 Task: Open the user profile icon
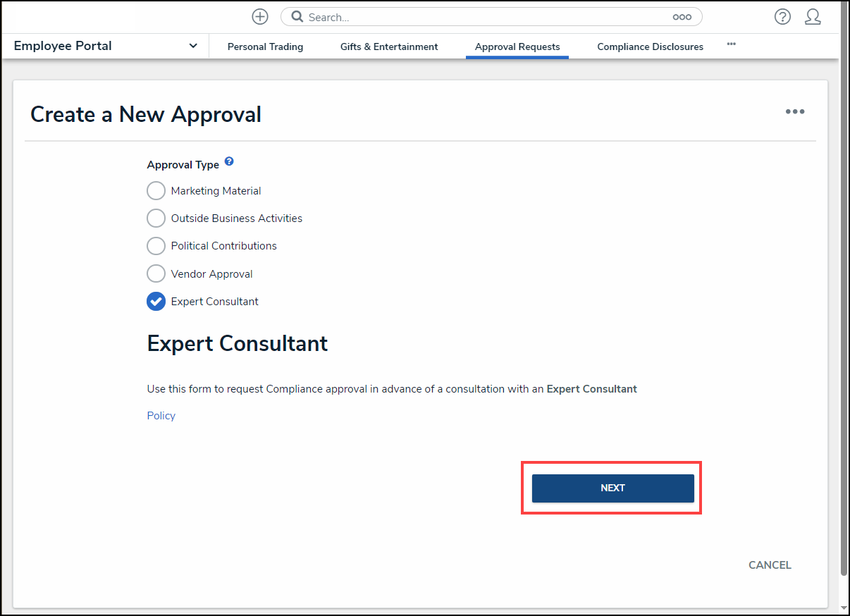point(813,17)
